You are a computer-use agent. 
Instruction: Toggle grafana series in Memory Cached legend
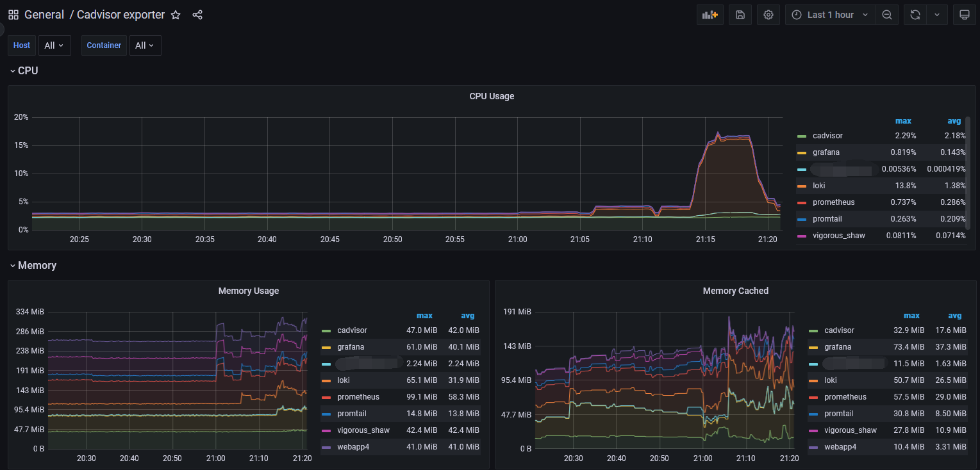click(838, 347)
